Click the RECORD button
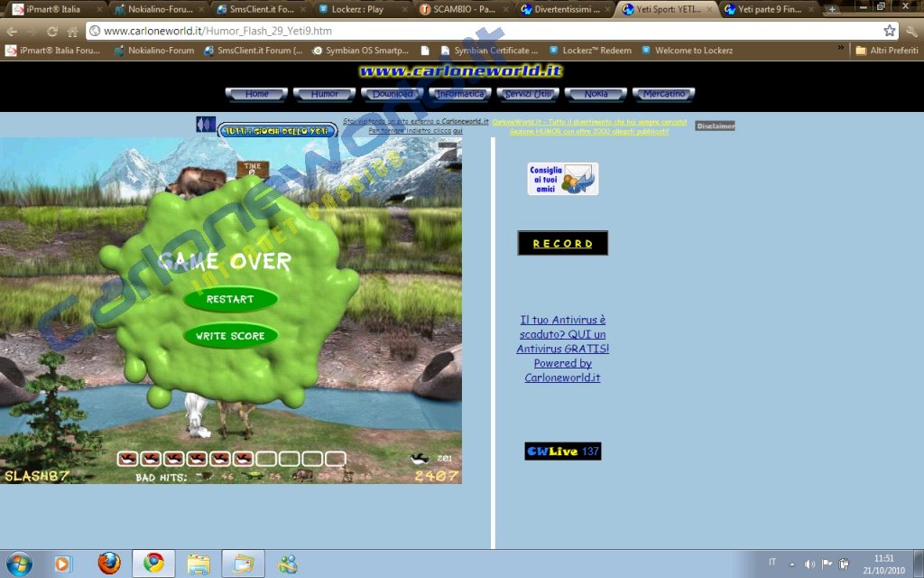The image size is (924, 578). pos(563,243)
